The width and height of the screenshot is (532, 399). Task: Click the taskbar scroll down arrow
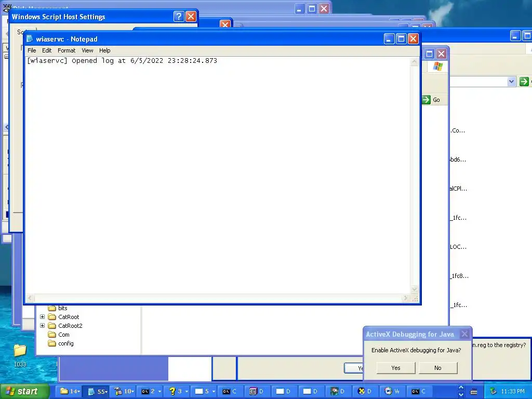461,395
